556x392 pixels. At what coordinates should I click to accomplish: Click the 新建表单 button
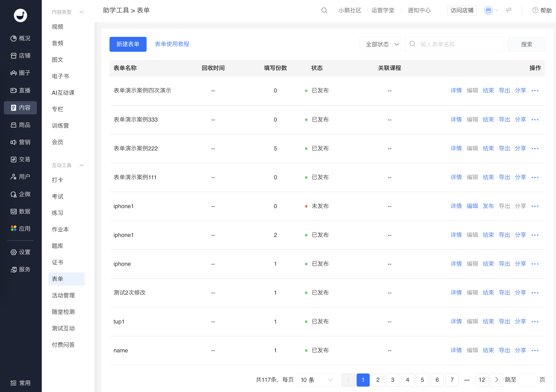pyautogui.click(x=128, y=44)
